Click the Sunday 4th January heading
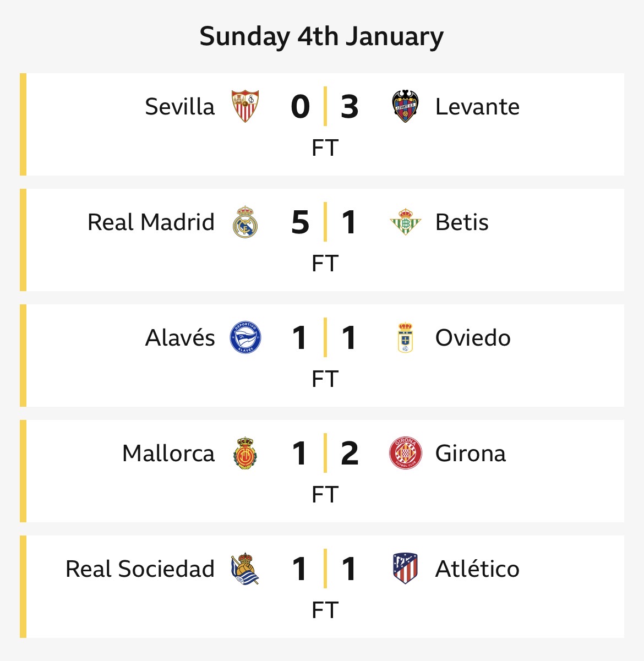The width and height of the screenshot is (644, 661). tap(321, 36)
